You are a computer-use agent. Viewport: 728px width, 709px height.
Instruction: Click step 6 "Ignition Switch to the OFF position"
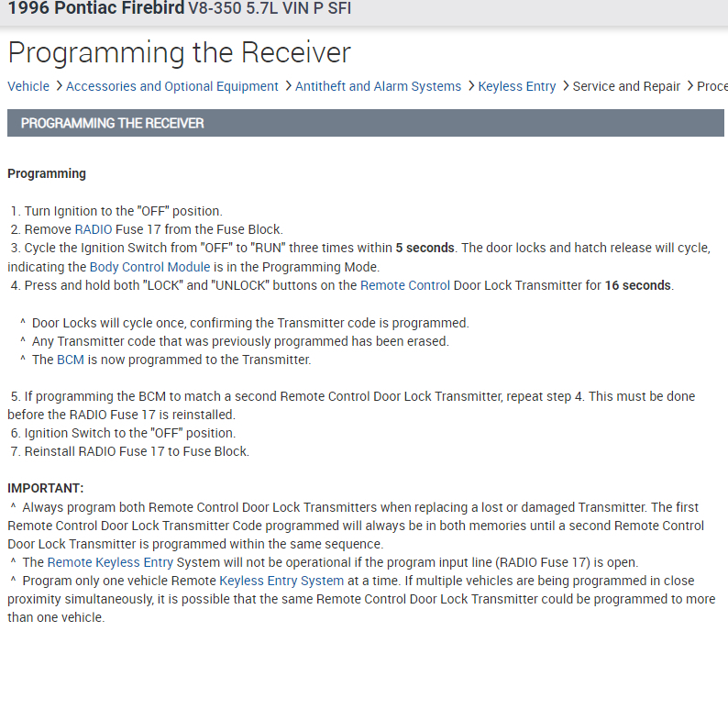point(123,433)
